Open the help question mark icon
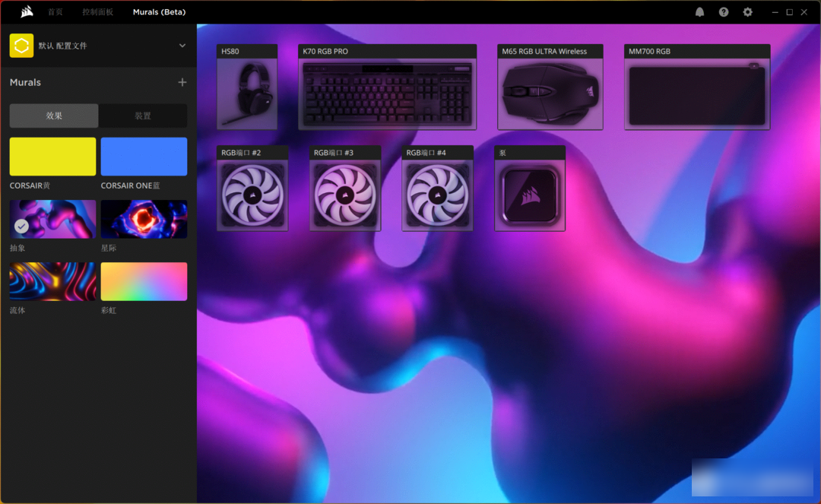This screenshot has height=504, width=821. point(724,12)
